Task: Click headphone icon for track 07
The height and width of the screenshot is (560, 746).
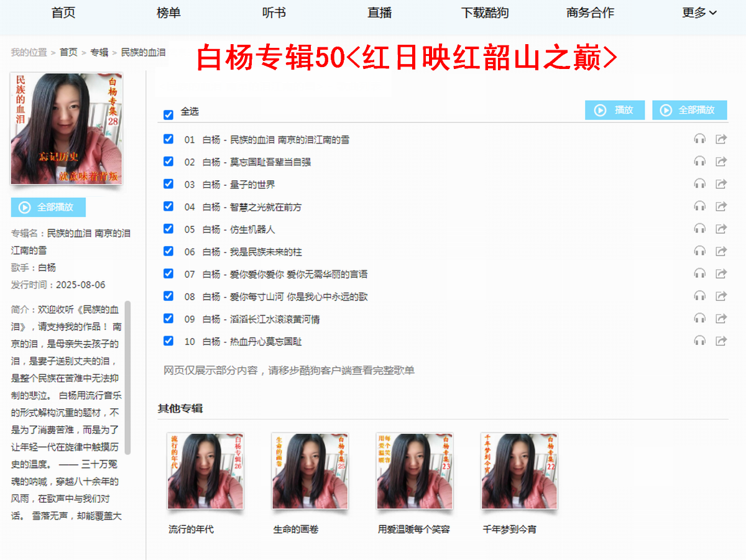Action: pos(700,273)
